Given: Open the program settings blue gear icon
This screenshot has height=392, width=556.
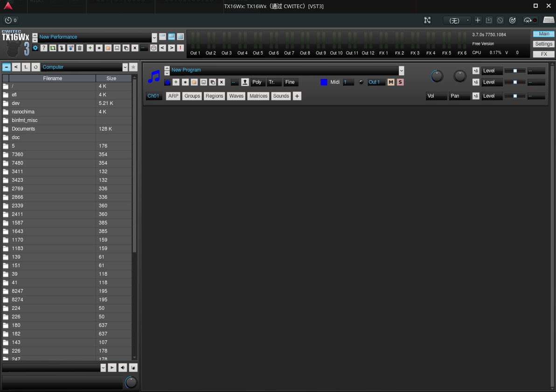Looking at the screenshot, I should (x=167, y=82).
